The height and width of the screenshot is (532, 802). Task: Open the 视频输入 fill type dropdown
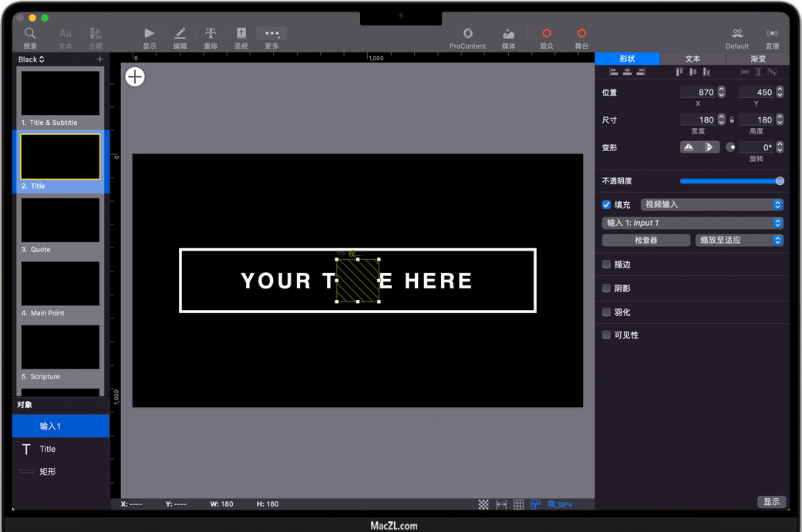[x=712, y=205]
